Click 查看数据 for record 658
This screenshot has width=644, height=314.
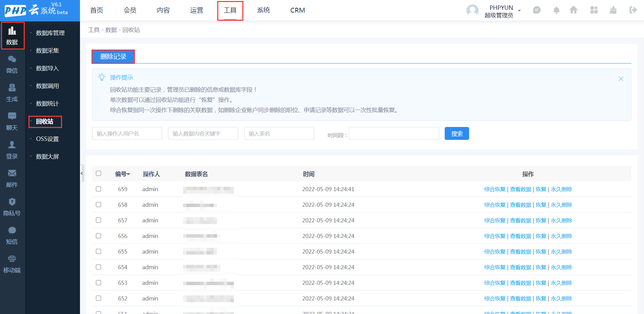coord(521,205)
